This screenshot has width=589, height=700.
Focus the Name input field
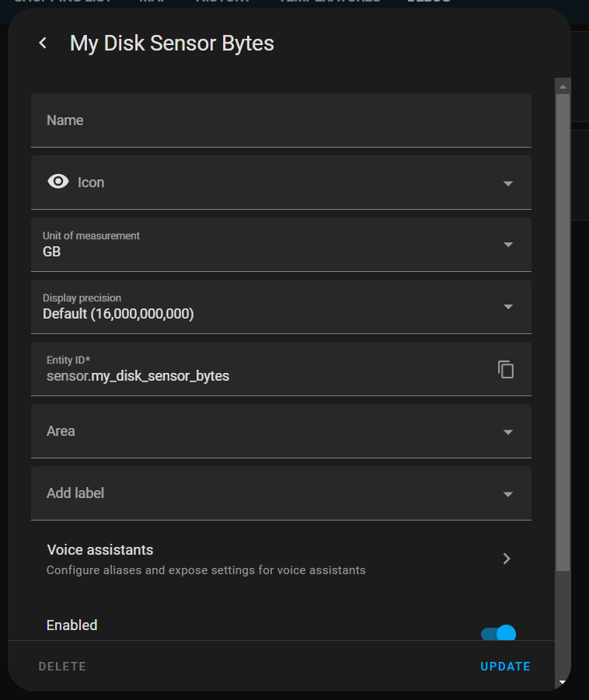point(280,120)
